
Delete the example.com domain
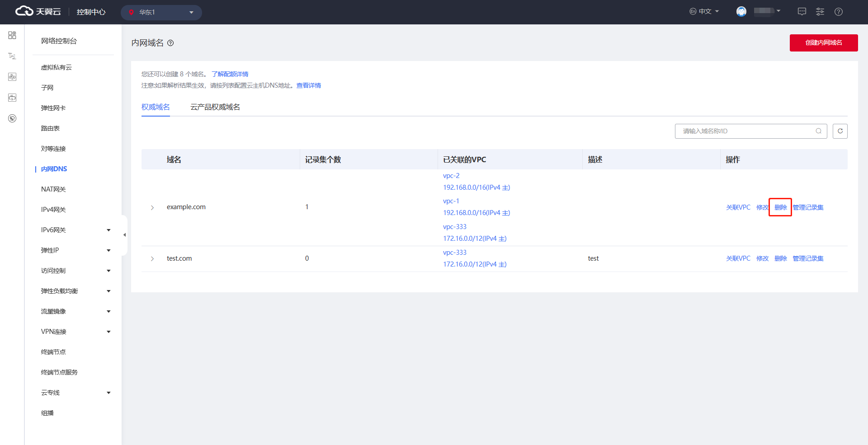tap(780, 207)
